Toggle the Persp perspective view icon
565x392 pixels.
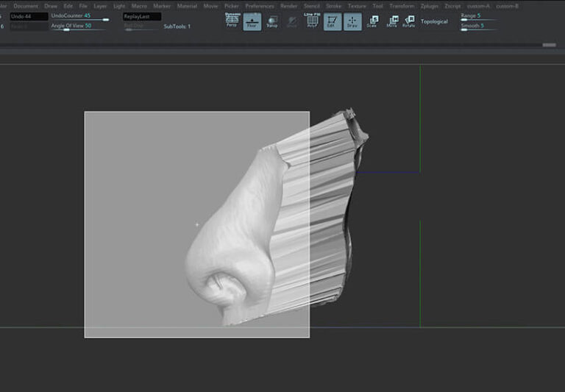[232, 21]
